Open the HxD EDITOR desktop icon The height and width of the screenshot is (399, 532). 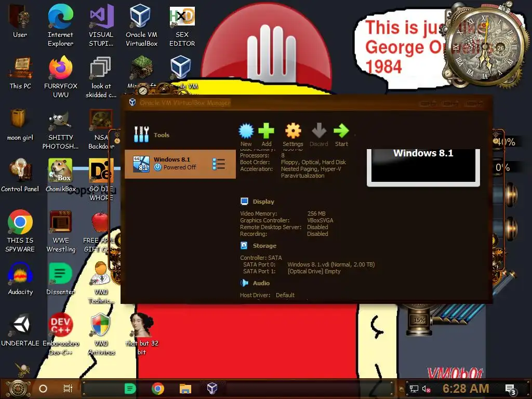pyautogui.click(x=182, y=25)
